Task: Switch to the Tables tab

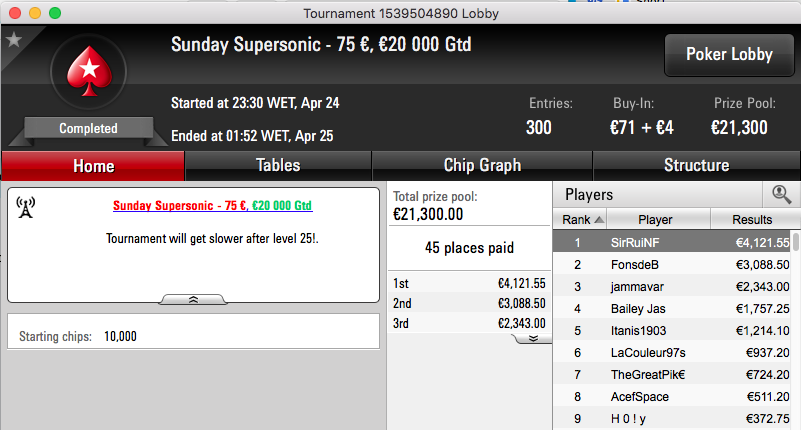Action: point(278,165)
